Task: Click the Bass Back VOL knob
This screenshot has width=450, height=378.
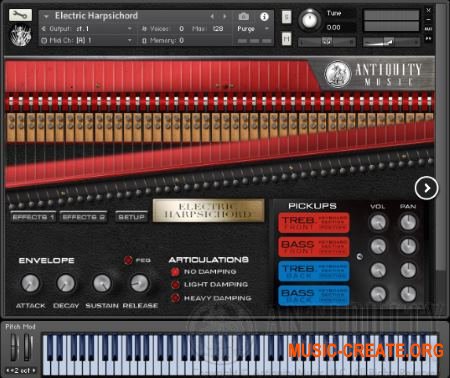Action: (378, 294)
